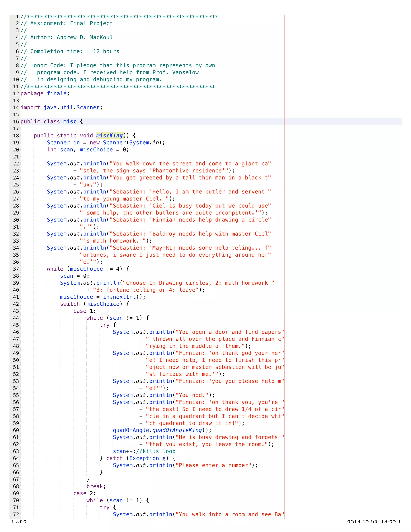Click the 'Completion time: ≈ 12 hours' comment
The height and width of the screenshot is (532, 411).
tap(70, 51)
